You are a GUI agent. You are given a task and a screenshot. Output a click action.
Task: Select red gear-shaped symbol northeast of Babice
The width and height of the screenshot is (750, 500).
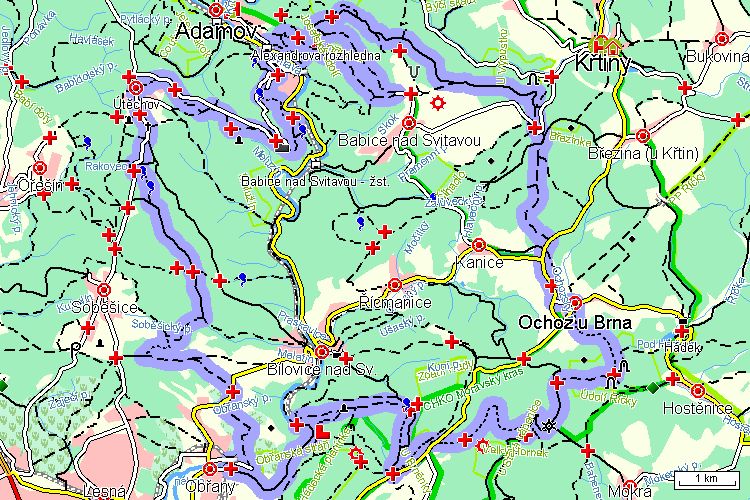[437, 102]
